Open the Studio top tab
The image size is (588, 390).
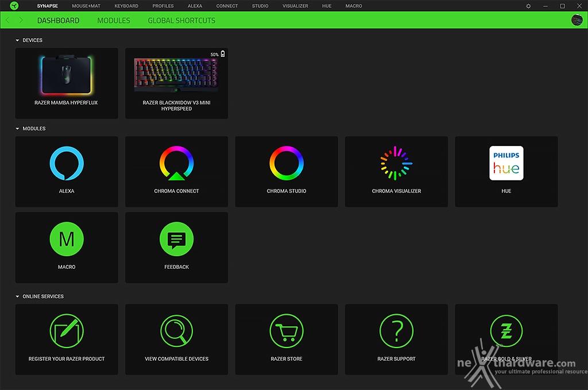point(260,6)
